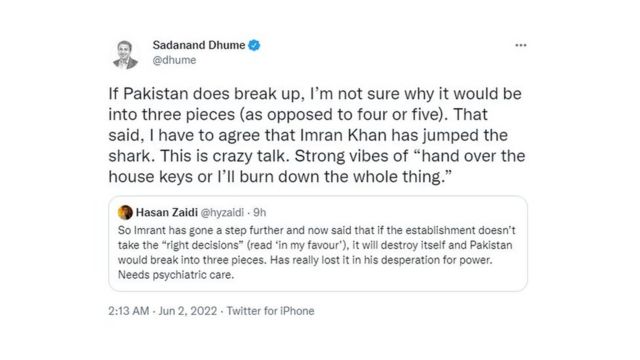This screenshot has width=640, height=360.
Task: Click 'house keys' phrase in tweet
Action: pos(150,177)
